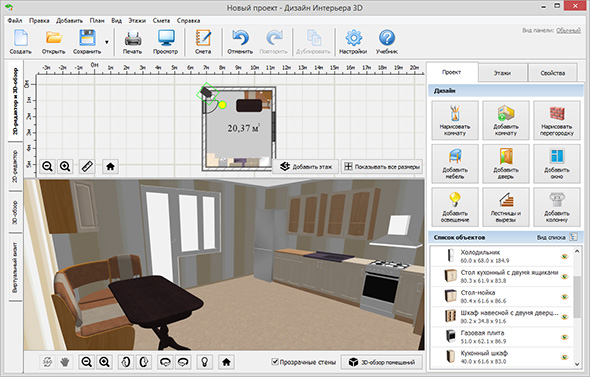Reset 2D plan with home icon
Image resolution: width=590 pixels, height=377 pixels.
click(x=110, y=166)
